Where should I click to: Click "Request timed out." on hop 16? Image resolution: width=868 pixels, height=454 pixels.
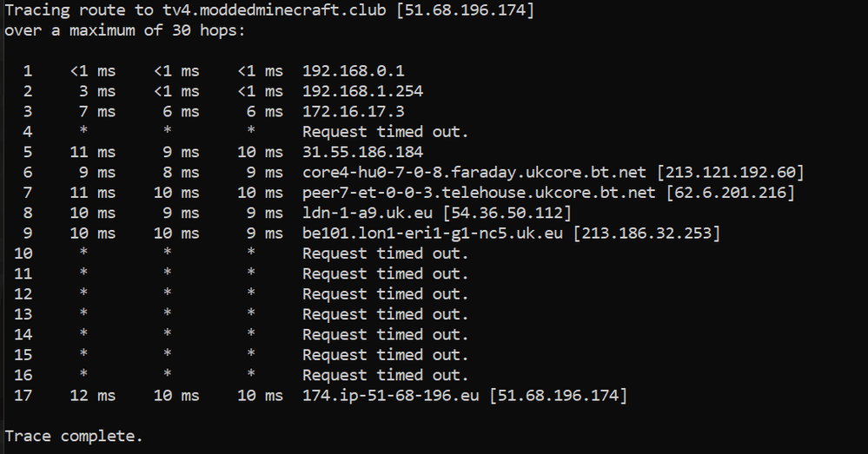tap(385, 375)
